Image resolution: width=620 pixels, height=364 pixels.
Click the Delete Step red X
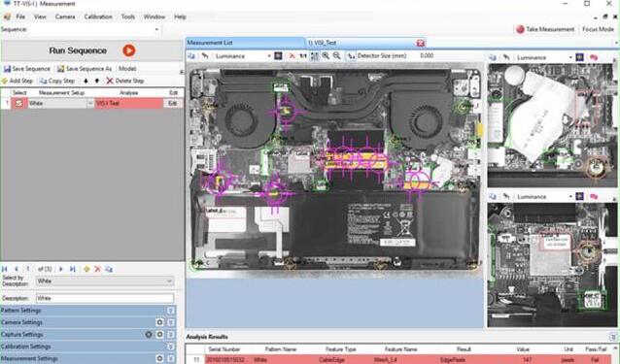click(x=110, y=81)
